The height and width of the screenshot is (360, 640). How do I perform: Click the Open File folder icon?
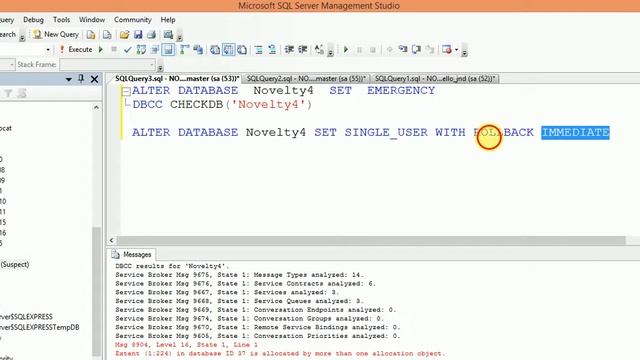pyautogui.click(x=124, y=35)
